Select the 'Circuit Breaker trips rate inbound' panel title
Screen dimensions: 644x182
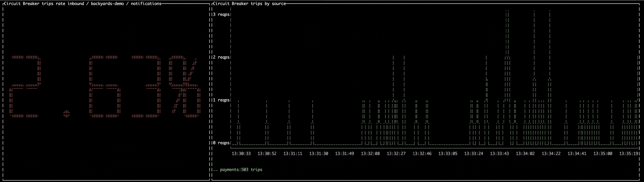click(x=82, y=4)
